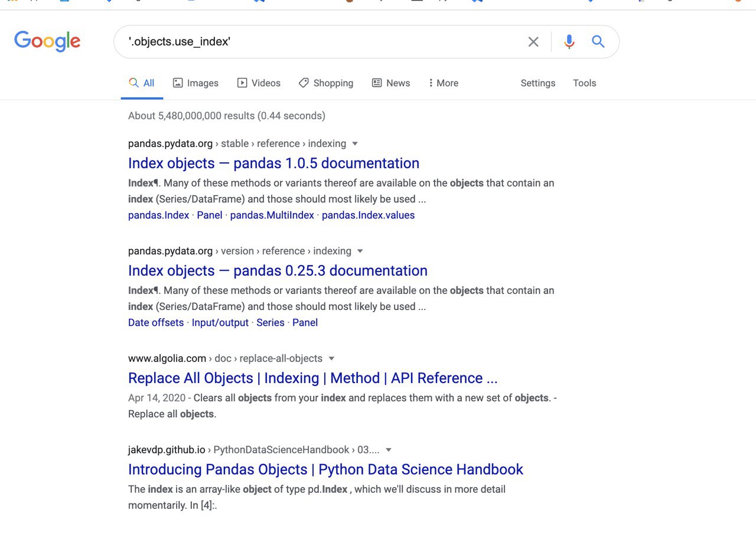
Task: Click the About 5,480,000,000 results text
Action: point(227,116)
